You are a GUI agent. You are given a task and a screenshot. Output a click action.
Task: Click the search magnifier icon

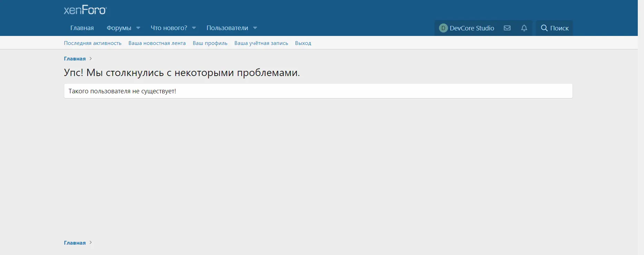click(544, 28)
